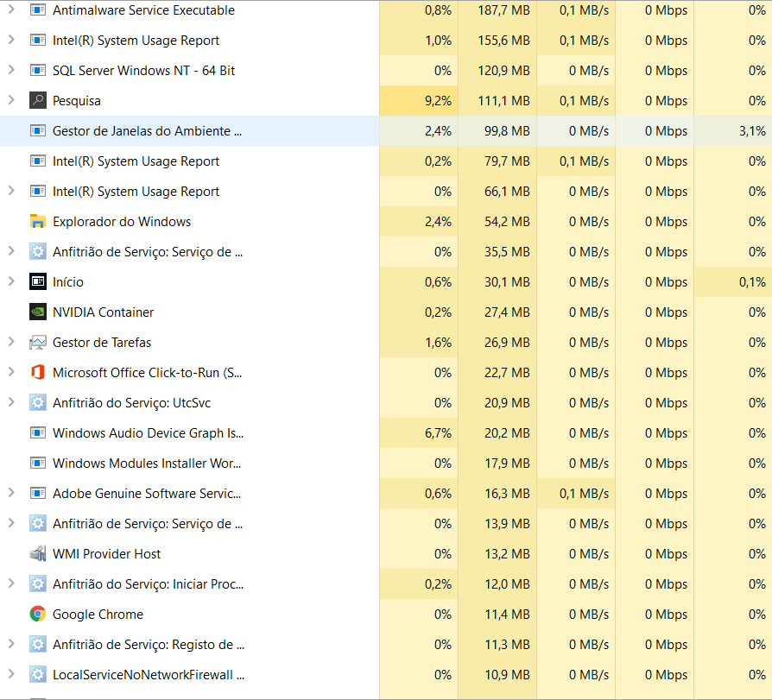Select the 'NVIDIA Container' name text
The height and width of the screenshot is (700, 772).
coord(103,312)
